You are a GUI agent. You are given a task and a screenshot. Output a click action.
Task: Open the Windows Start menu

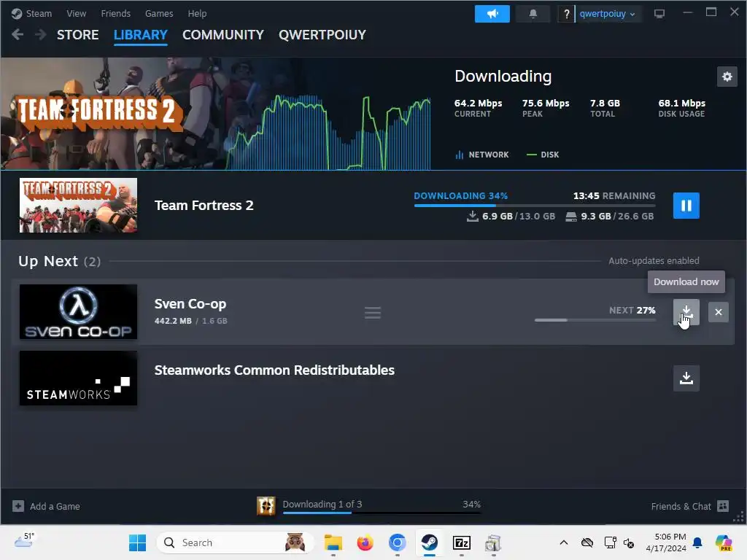[x=137, y=542]
